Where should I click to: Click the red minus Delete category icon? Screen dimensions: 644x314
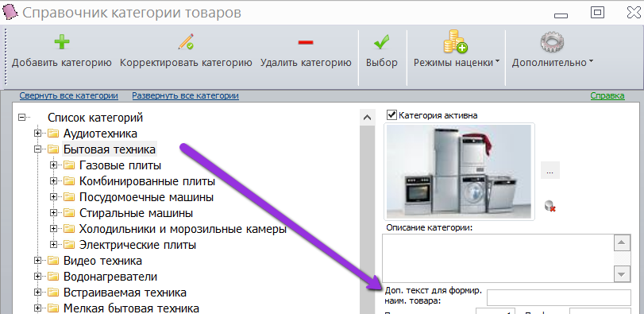pos(306,42)
